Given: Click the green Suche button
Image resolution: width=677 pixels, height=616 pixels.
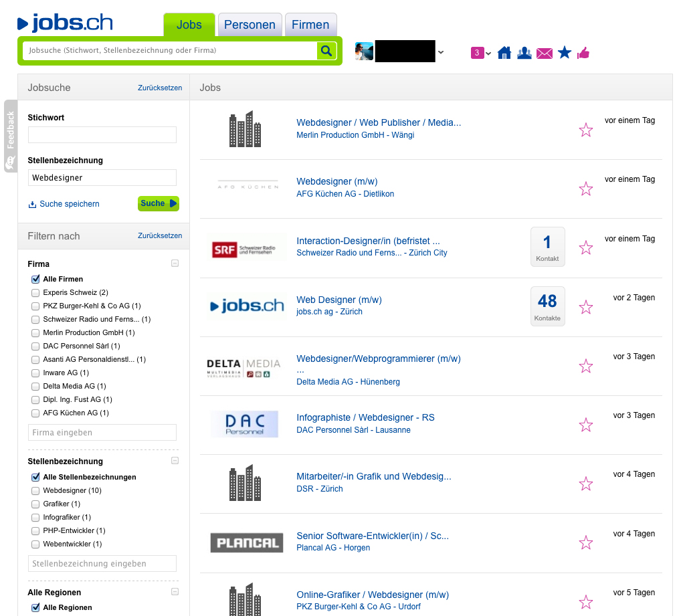Looking at the screenshot, I should pos(158,203).
